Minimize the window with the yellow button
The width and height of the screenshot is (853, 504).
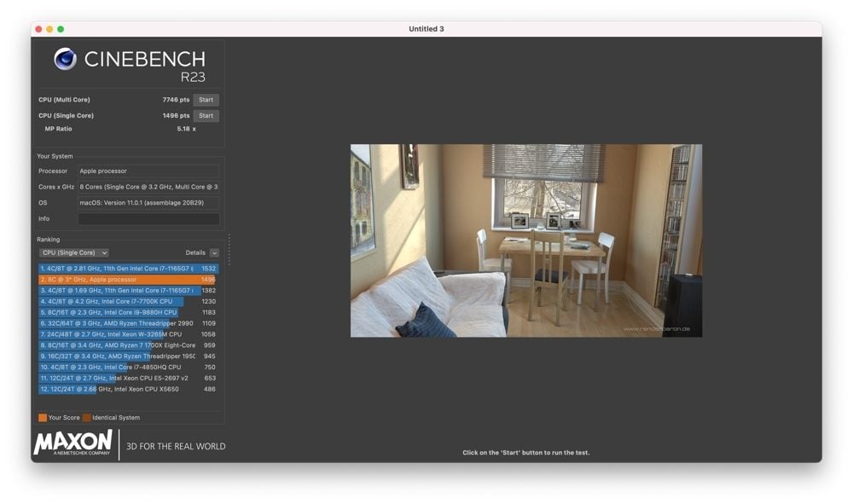[49, 29]
